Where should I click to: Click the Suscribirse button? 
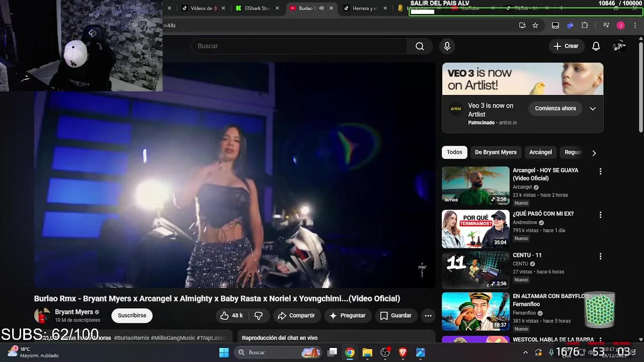click(x=132, y=316)
